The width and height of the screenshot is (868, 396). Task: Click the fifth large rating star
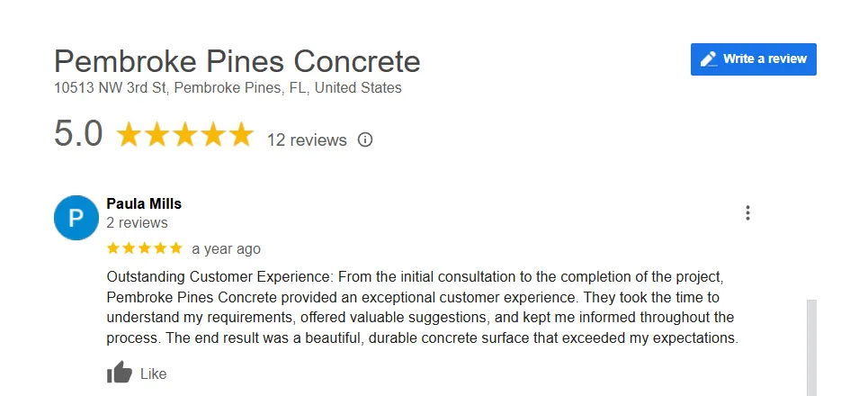pos(241,135)
